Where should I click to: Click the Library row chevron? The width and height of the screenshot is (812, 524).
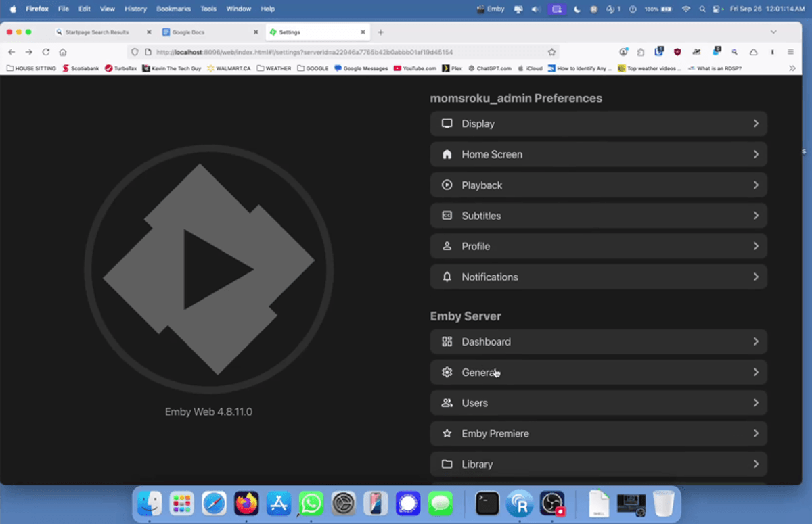pyautogui.click(x=755, y=465)
